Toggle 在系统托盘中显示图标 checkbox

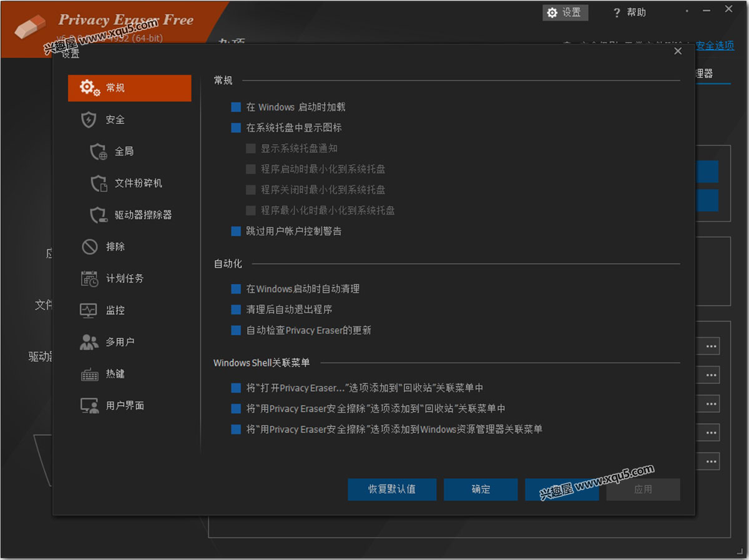[x=236, y=128]
